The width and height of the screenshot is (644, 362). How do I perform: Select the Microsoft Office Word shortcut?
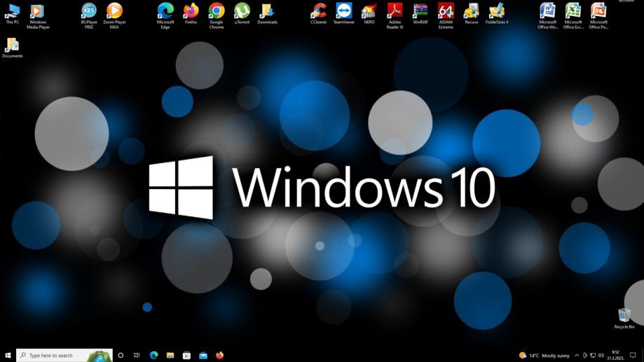pos(548,16)
